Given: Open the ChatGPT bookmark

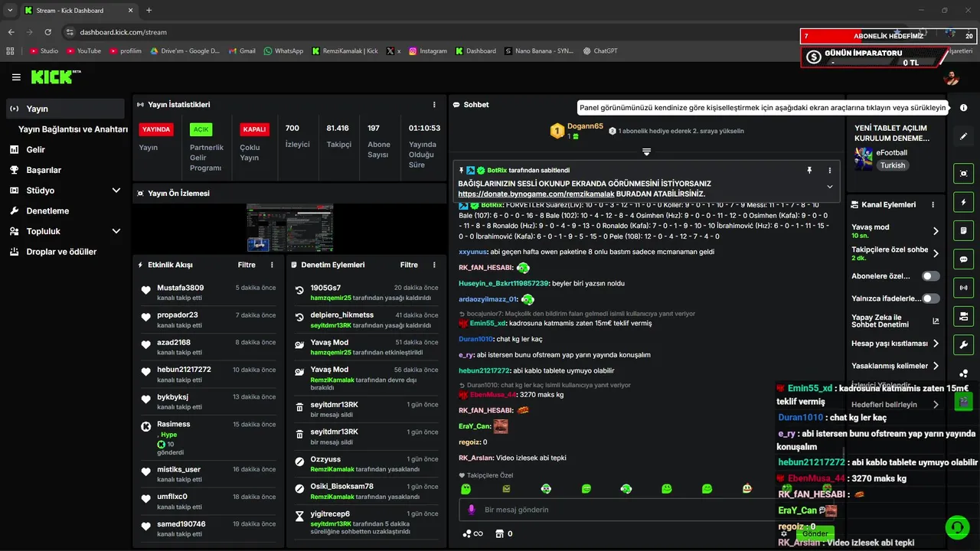Looking at the screenshot, I should (599, 51).
